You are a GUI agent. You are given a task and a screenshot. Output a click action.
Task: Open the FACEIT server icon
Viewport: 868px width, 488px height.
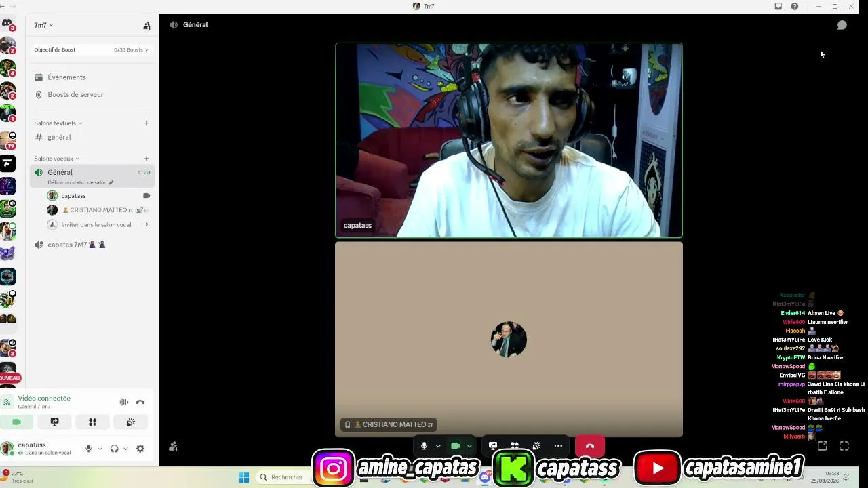pos(7,163)
